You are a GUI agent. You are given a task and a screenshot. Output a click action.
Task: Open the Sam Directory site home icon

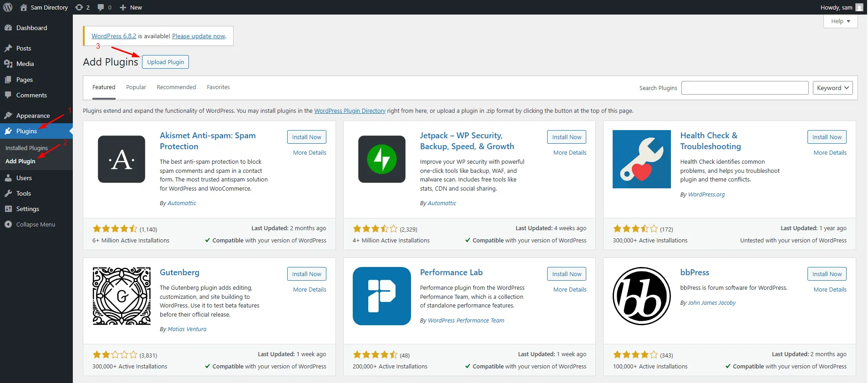tap(24, 7)
